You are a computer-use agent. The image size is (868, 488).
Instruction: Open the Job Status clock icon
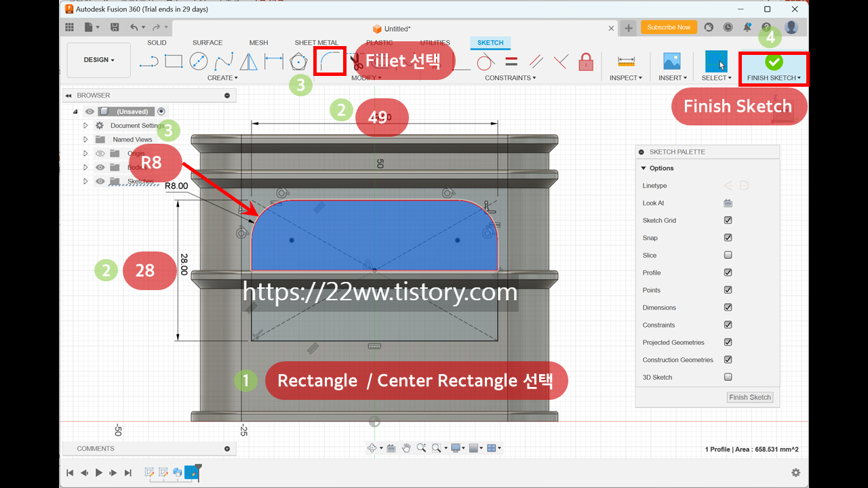point(728,27)
